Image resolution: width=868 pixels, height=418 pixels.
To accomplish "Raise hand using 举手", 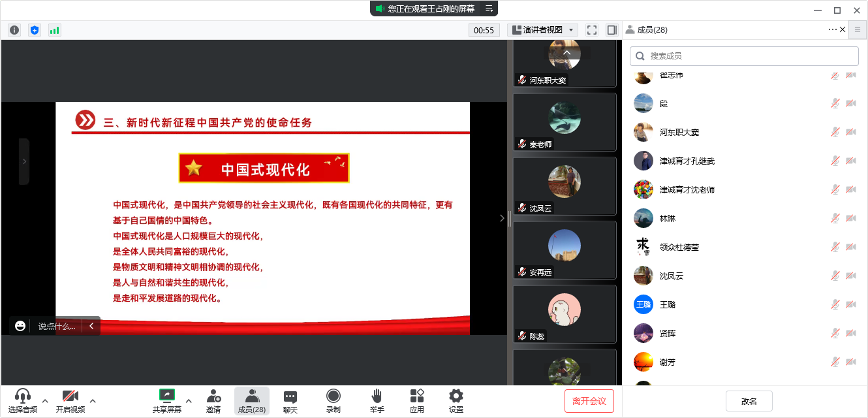I will tap(377, 400).
